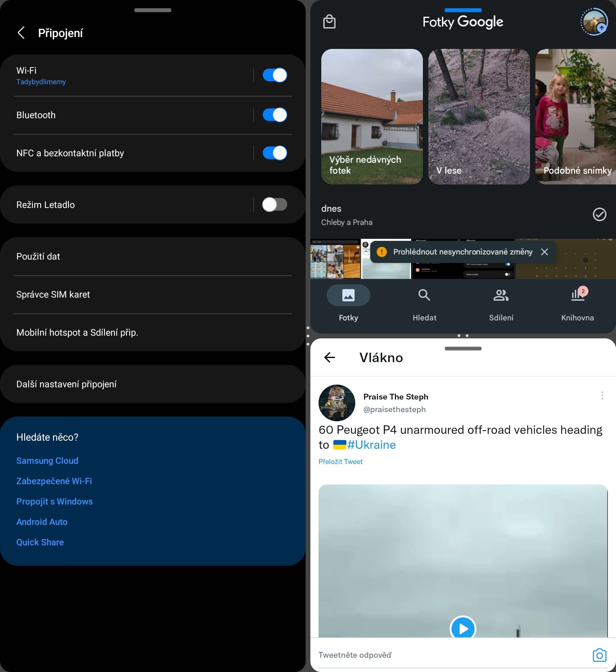
Task: Open tweet options three-dot menu
Action: pyautogui.click(x=602, y=395)
